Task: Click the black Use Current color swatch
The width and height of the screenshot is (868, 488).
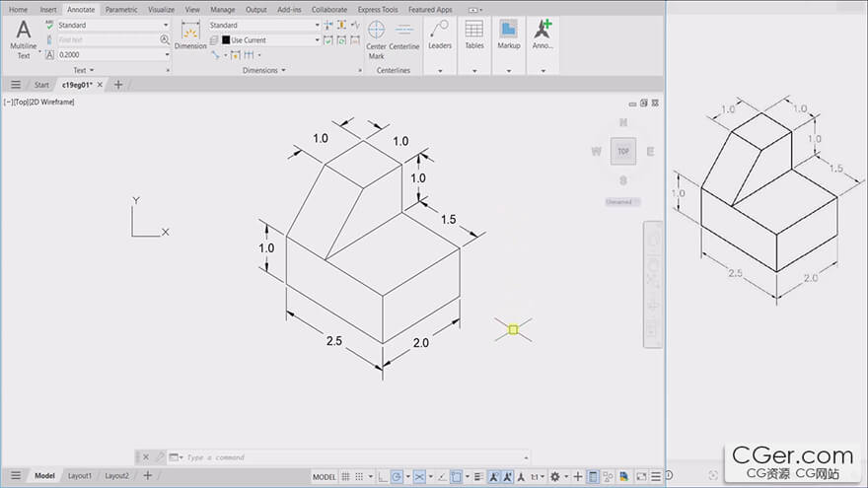Action: click(226, 39)
